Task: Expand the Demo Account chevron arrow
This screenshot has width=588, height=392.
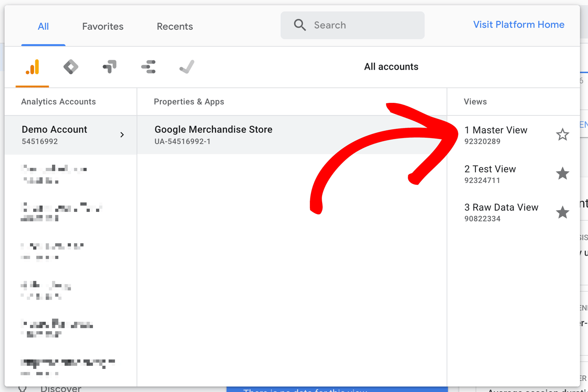Action: point(122,135)
